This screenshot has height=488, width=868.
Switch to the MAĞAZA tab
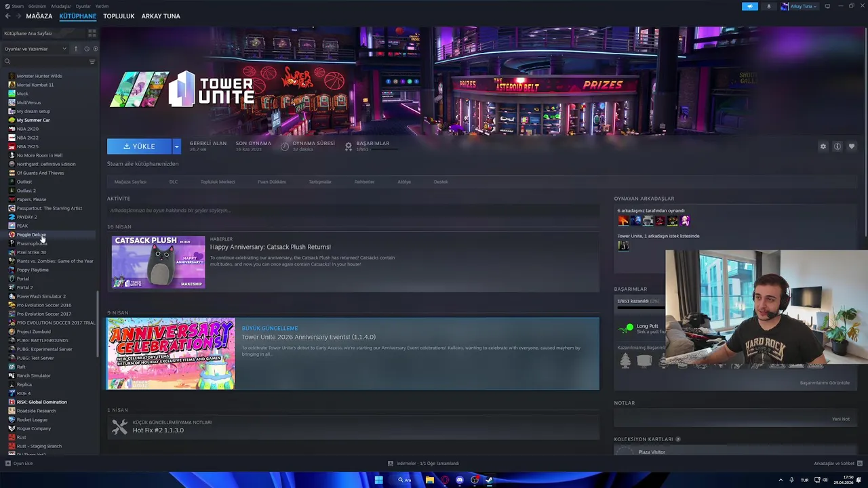(39, 16)
